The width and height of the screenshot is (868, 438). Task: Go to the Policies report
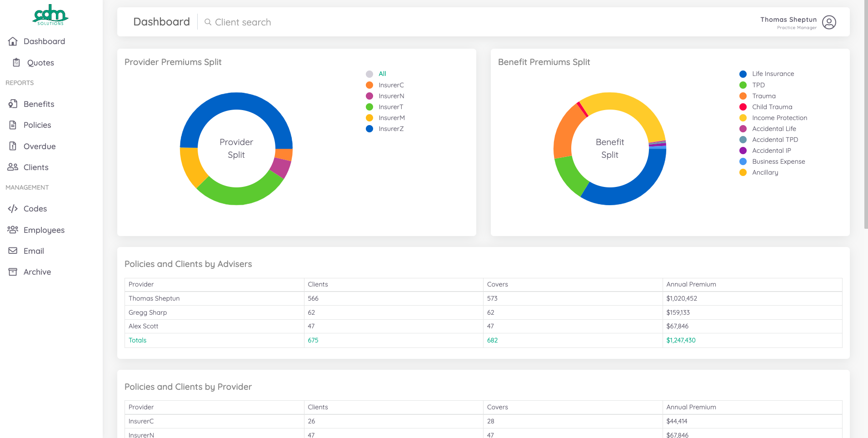(x=37, y=125)
